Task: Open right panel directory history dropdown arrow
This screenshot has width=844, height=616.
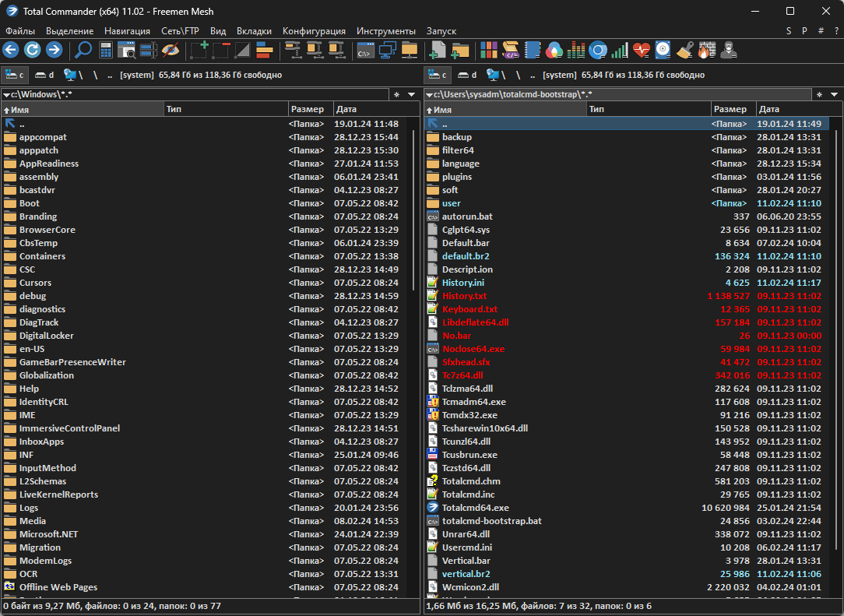Action: pyautogui.click(x=835, y=94)
